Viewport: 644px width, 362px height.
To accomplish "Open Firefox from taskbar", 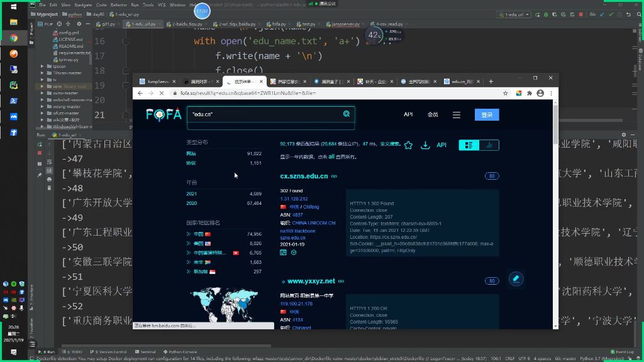I will [x=14, y=54].
